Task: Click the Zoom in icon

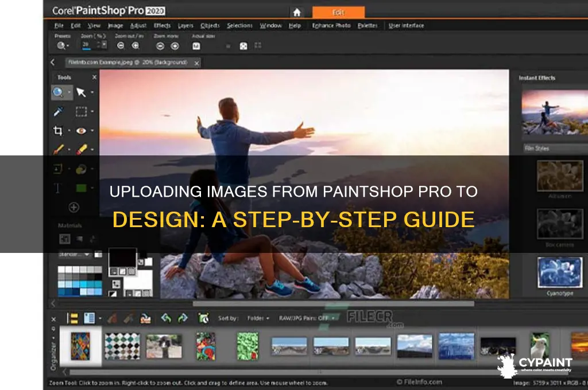Action: coord(136,46)
